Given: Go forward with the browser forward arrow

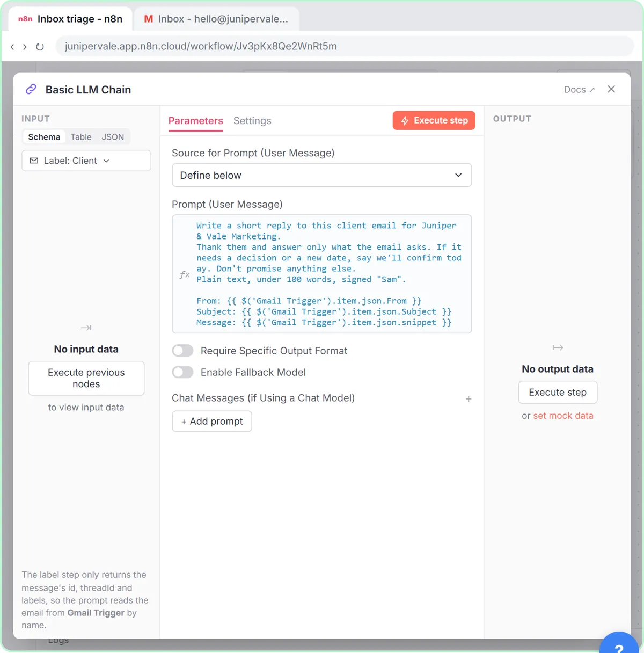Looking at the screenshot, I should pos(25,47).
